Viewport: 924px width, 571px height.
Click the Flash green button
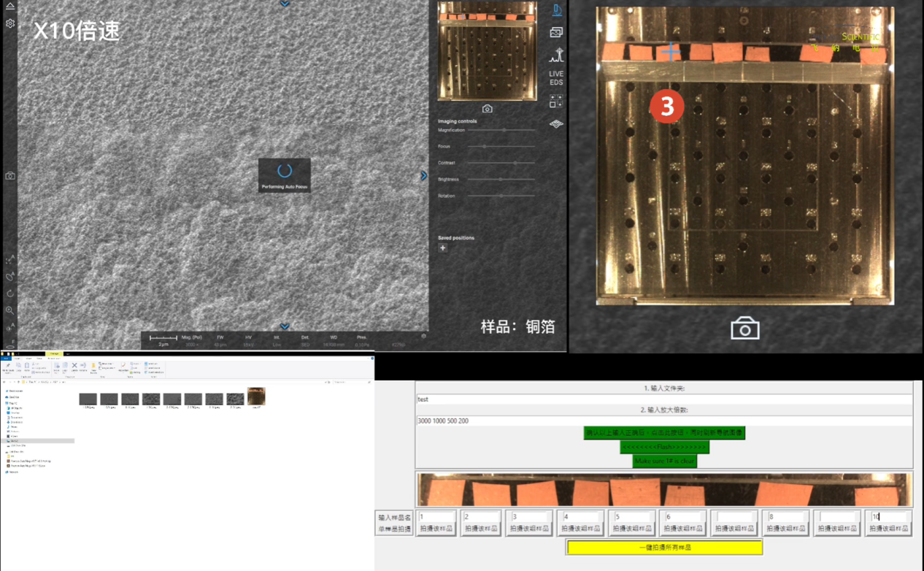click(664, 447)
